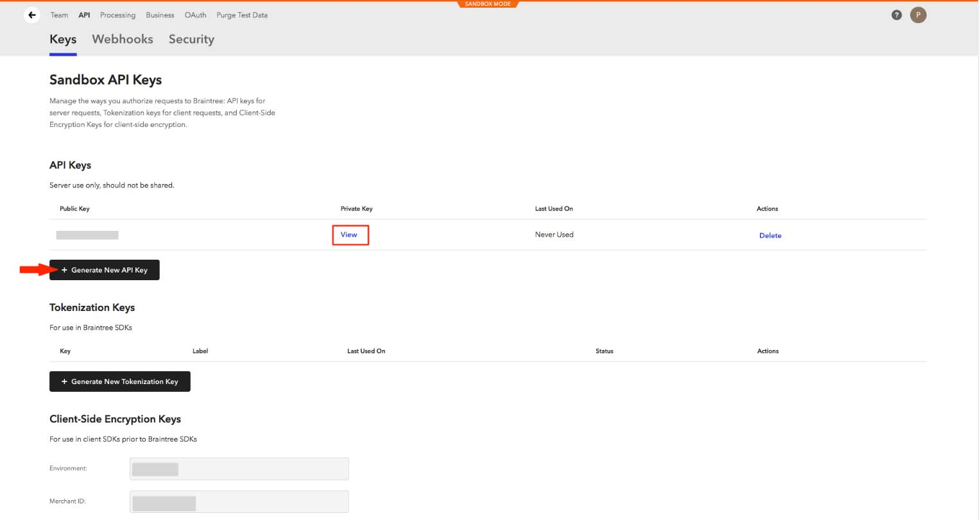Click the Tokenization 'Last Used On' header
Image resolution: width=980 pixels, height=520 pixels.
tap(366, 351)
